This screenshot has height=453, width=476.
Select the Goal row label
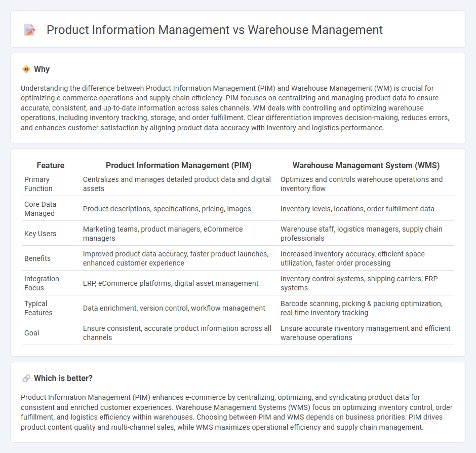coord(31,333)
